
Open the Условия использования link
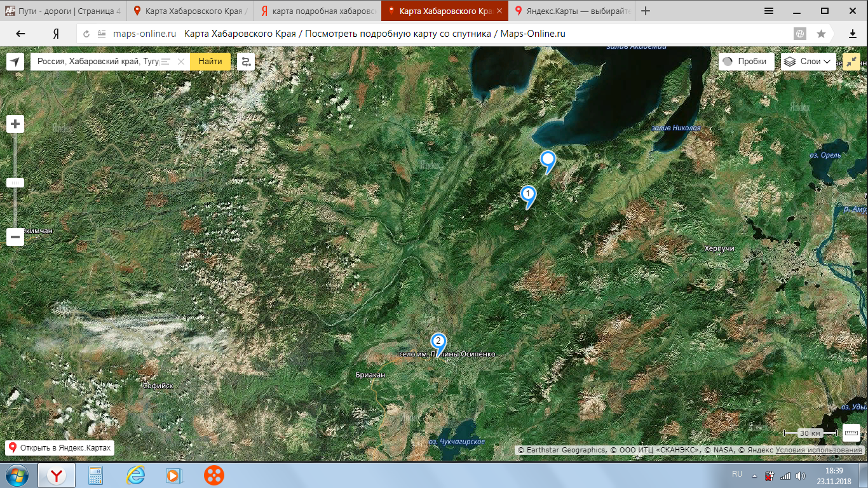click(x=818, y=450)
